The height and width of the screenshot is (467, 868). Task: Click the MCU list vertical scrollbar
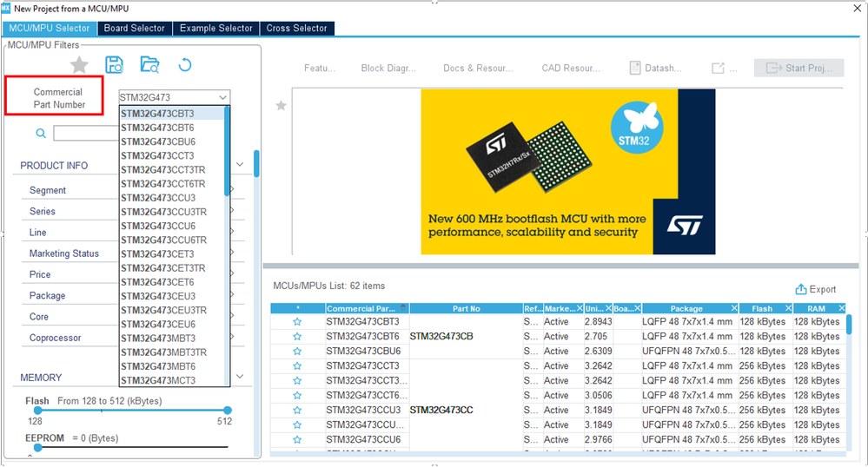click(849, 324)
